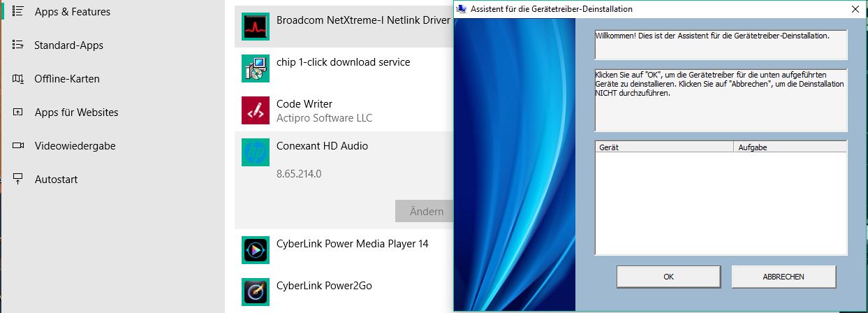
Task: Click the CyberLink Power2Go icon
Action: (256, 292)
